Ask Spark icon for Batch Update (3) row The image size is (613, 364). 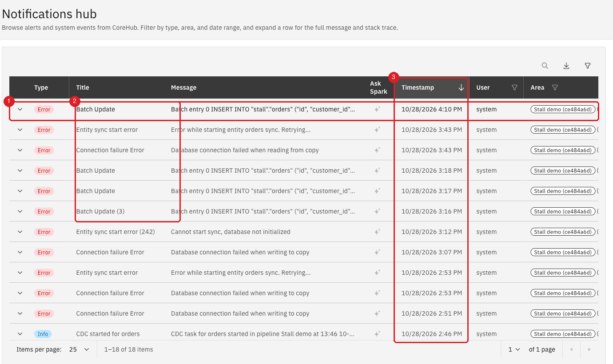[377, 211]
